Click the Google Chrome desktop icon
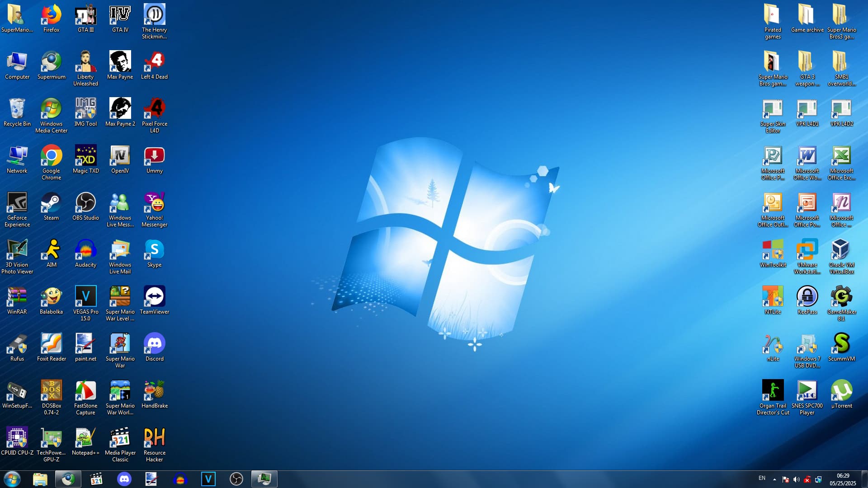The image size is (868, 488). [x=51, y=162]
